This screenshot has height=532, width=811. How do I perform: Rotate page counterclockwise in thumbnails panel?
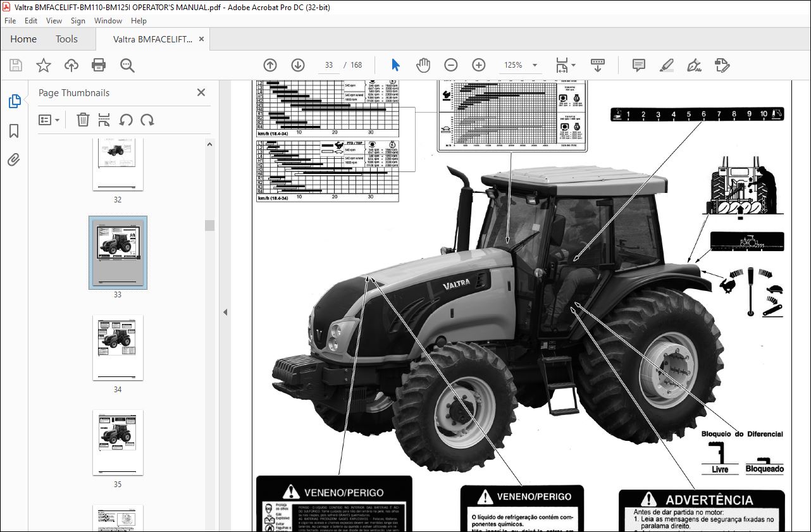126,120
